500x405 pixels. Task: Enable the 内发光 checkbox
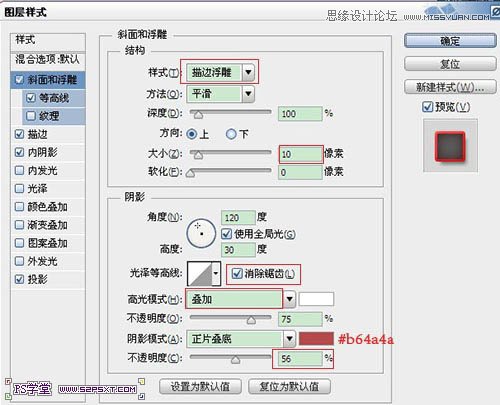(x=19, y=171)
